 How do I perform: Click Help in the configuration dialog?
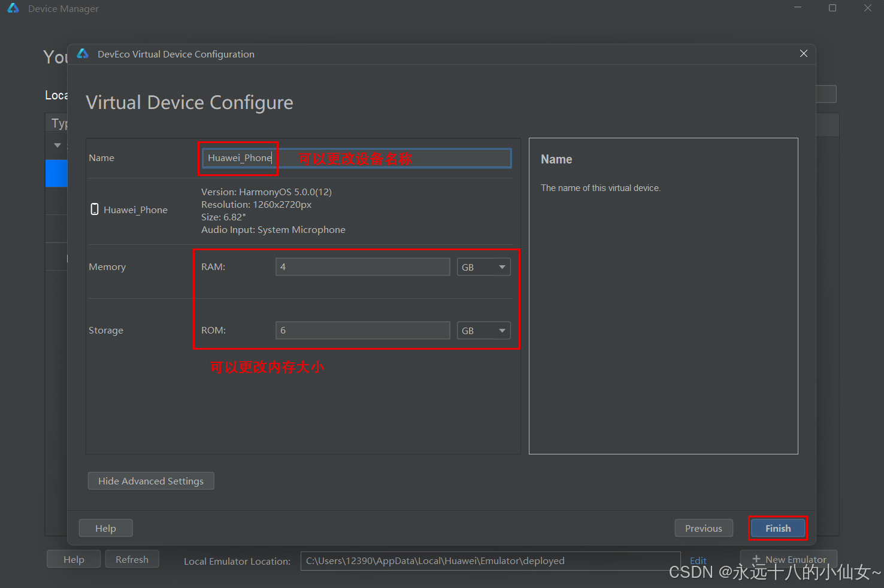click(x=105, y=528)
